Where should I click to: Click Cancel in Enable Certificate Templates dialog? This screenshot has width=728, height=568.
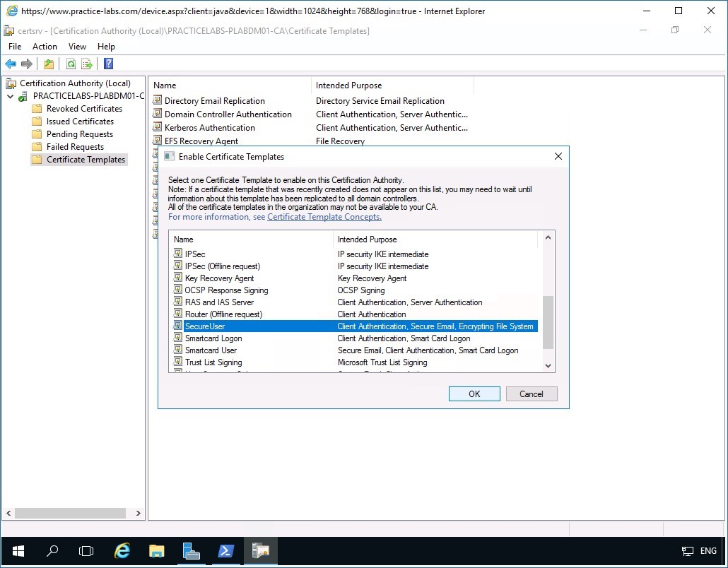pyautogui.click(x=531, y=394)
